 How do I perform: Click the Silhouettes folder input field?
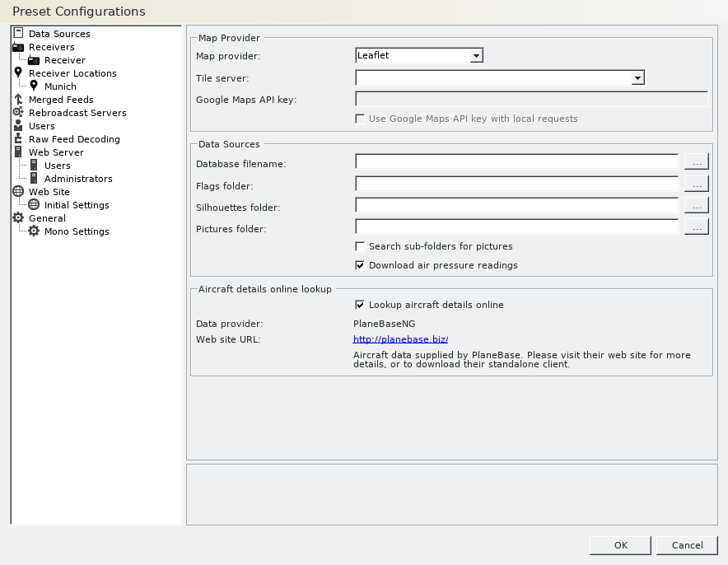pos(516,205)
